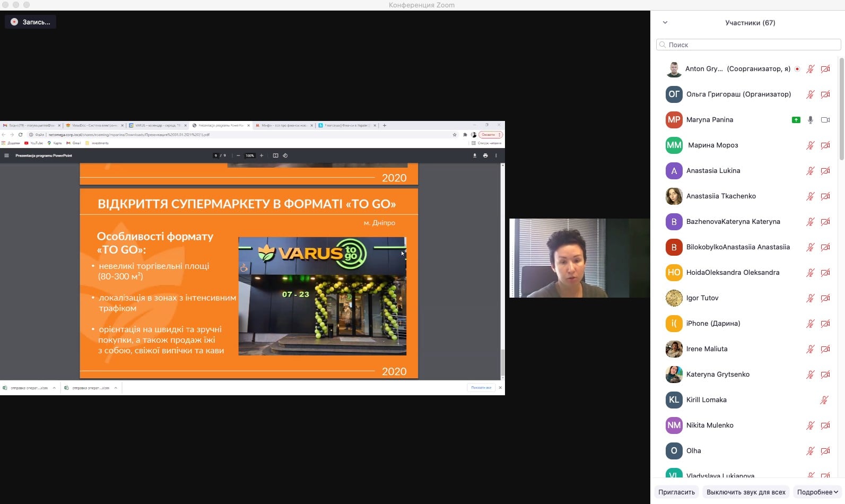The width and height of the screenshot is (845, 504).
Task: Open the YouTube bookmark
Action: (33, 143)
